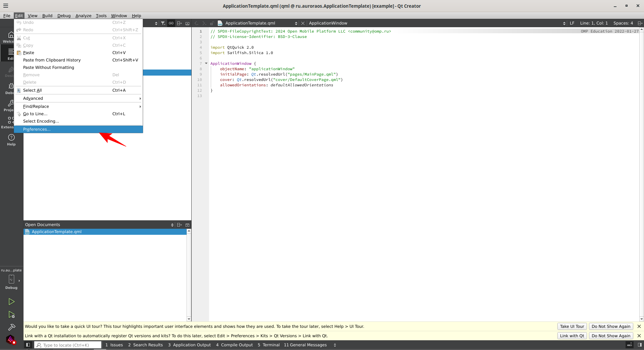Expand the Find/Replace submenu
The height and width of the screenshot is (350, 644).
(x=79, y=106)
